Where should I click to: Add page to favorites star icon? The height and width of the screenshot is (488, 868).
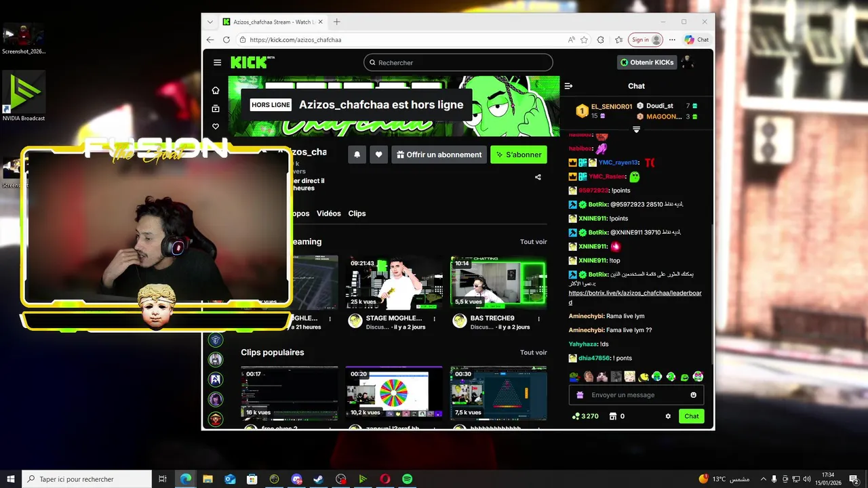(x=584, y=40)
